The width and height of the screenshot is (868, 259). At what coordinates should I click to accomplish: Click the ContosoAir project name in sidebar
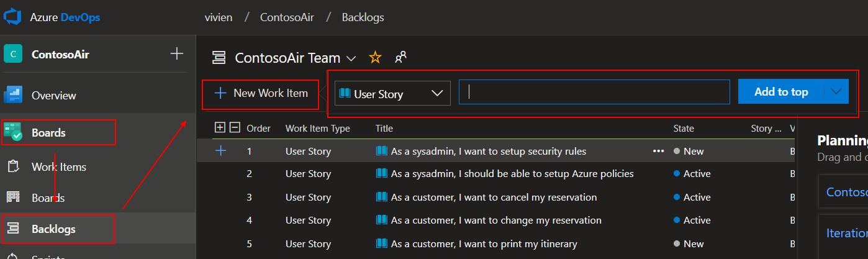(x=60, y=54)
